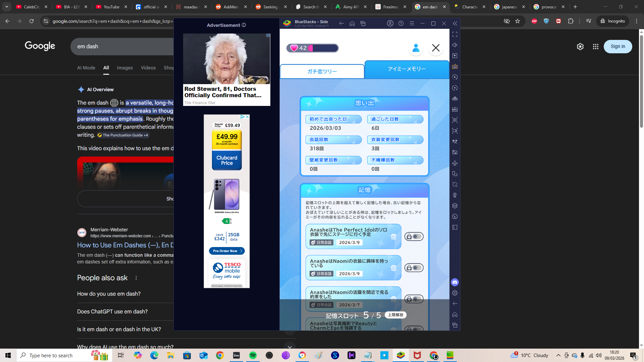Open BlueStacks settings gear in sidebar
The image size is (644, 362).
(455, 293)
